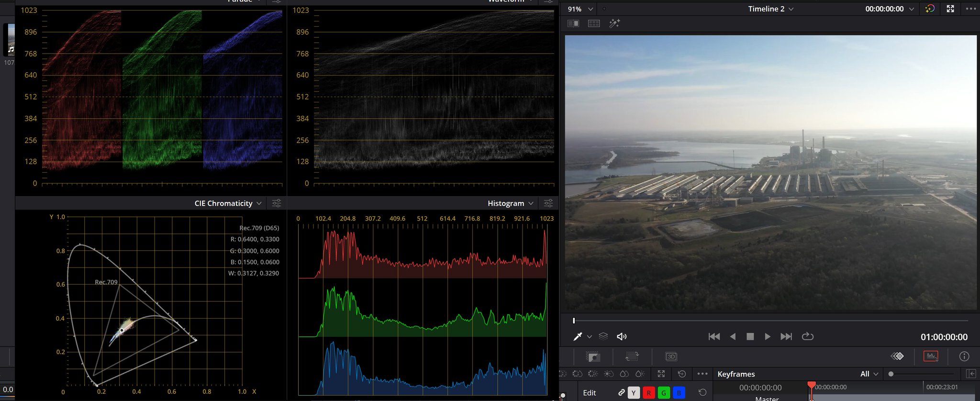
Task: Toggle image wipe split-screen view
Action: click(573, 23)
